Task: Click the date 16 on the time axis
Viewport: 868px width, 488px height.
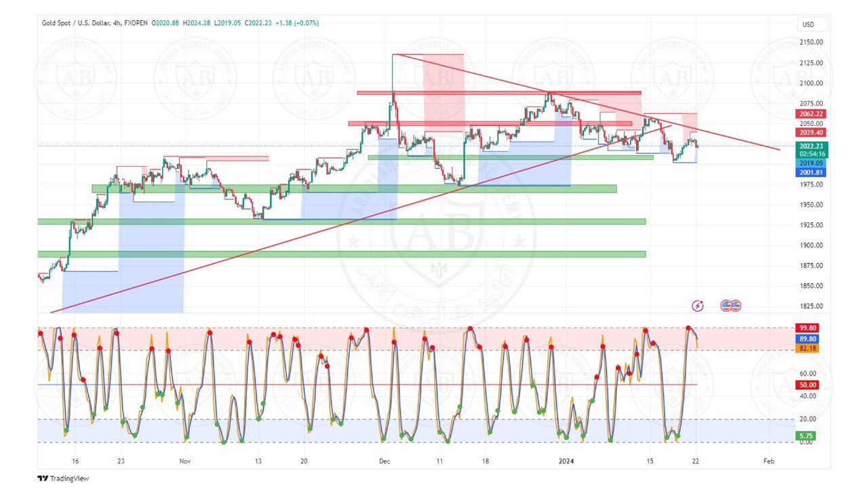Action: [75, 461]
